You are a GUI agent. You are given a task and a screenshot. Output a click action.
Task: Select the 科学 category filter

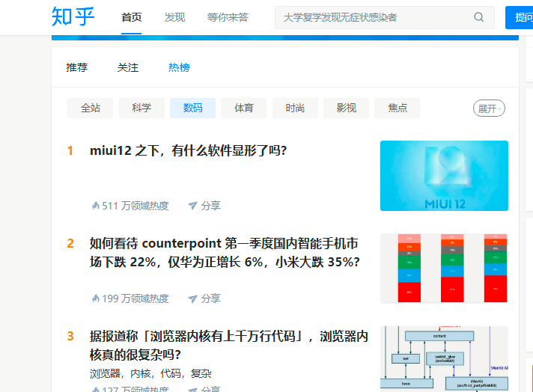pyautogui.click(x=141, y=108)
